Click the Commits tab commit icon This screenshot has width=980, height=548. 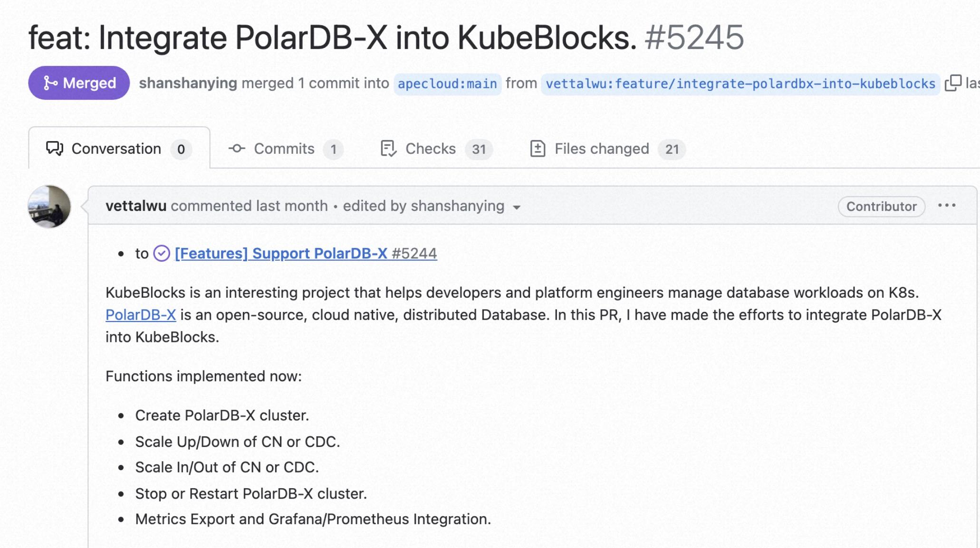[x=237, y=149]
